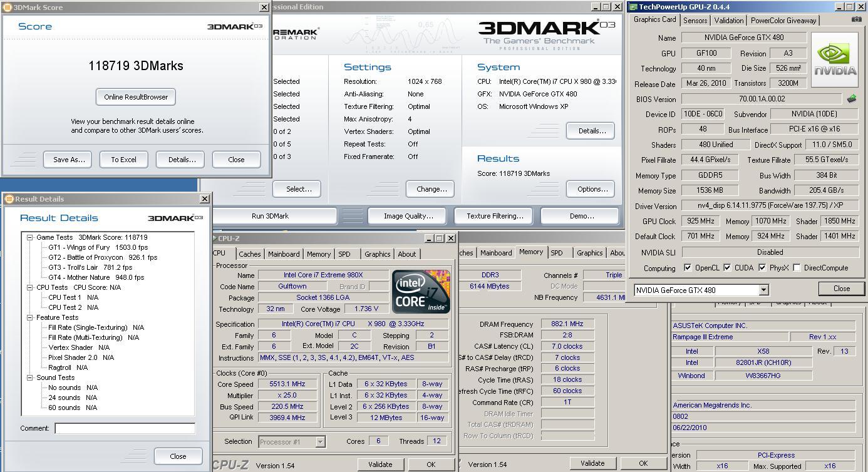Open the PowerColor Giveaway tab
The height and width of the screenshot is (472, 868).
(783, 21)
